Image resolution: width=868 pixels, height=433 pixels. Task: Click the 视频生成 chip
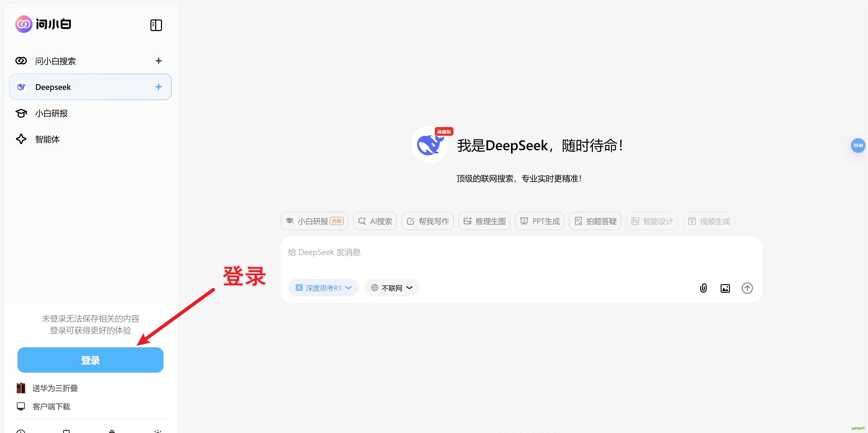(x=709, y=221)
